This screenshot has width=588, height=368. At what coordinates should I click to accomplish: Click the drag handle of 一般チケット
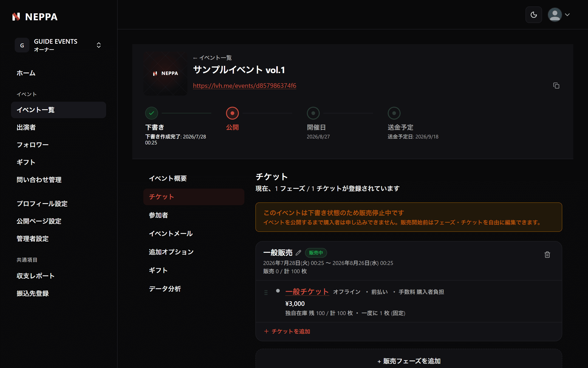point(266,292)
